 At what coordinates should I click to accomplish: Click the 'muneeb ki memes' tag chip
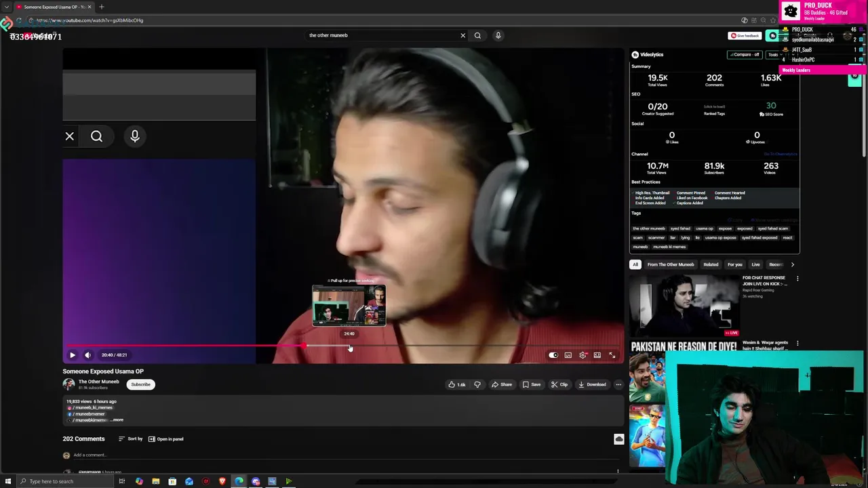click(669, 247)
